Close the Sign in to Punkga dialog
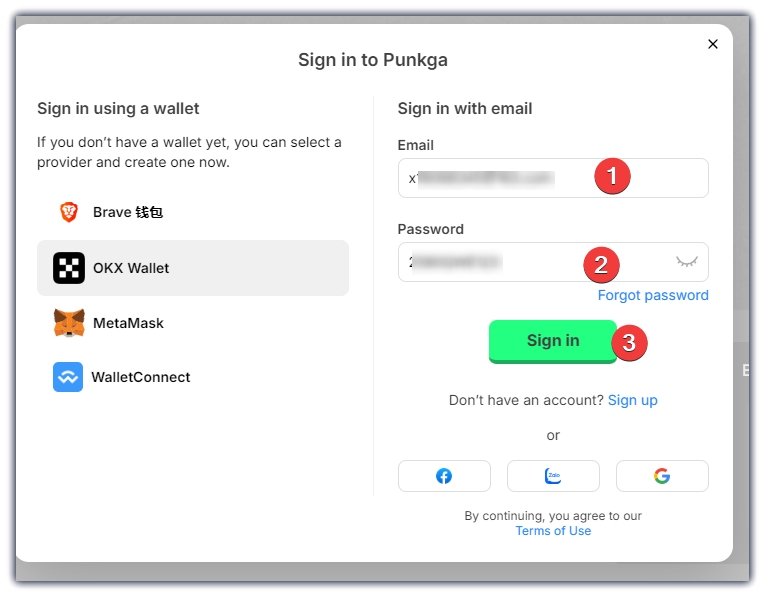Screen dimensions: 765x597 (713, 44)
